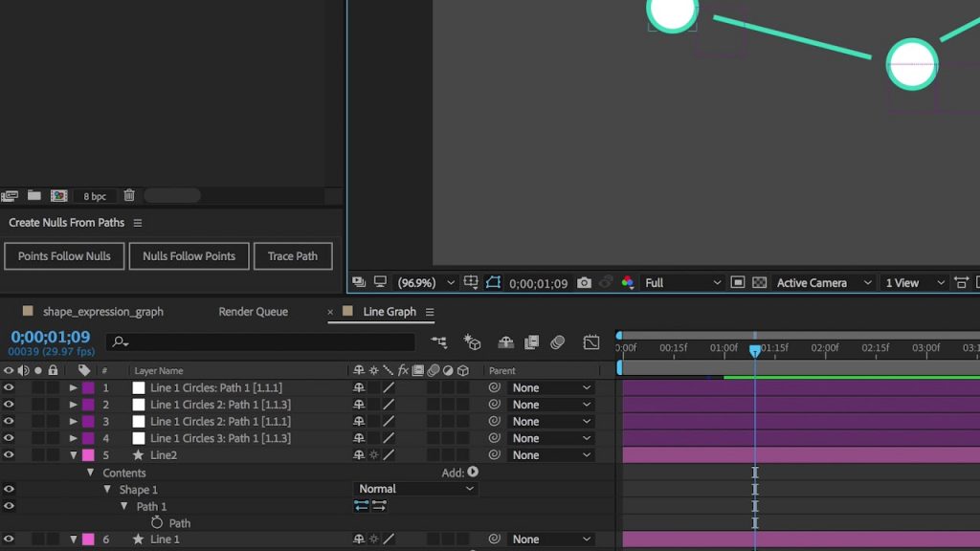Click the current time indicator in the timeline ruler

(x=755, y=350)
